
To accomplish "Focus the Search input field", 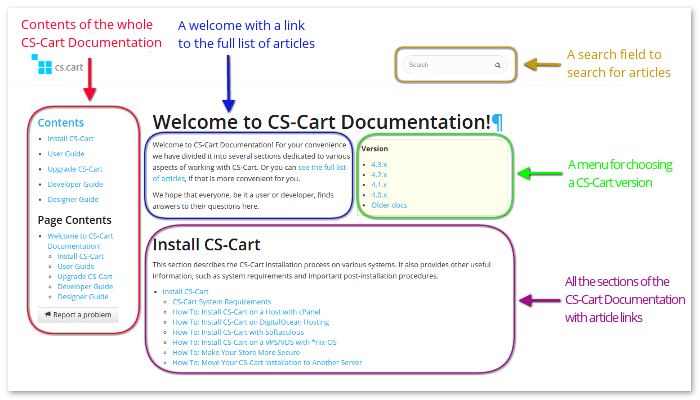I will point(454,65).
